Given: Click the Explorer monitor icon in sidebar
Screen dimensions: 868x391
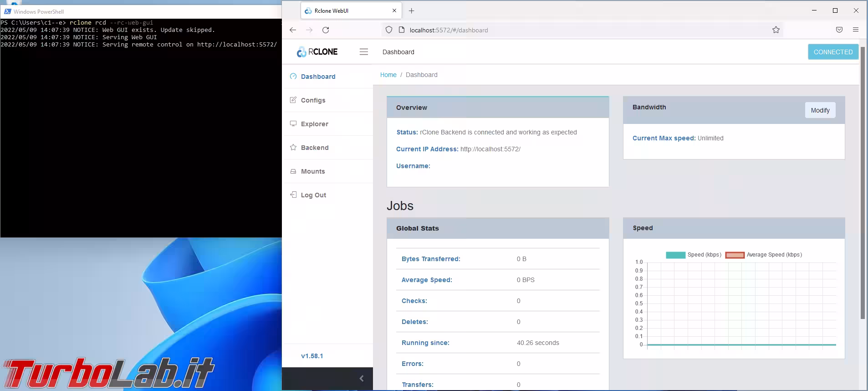Looking at the screenshot, I should point(293,123).
